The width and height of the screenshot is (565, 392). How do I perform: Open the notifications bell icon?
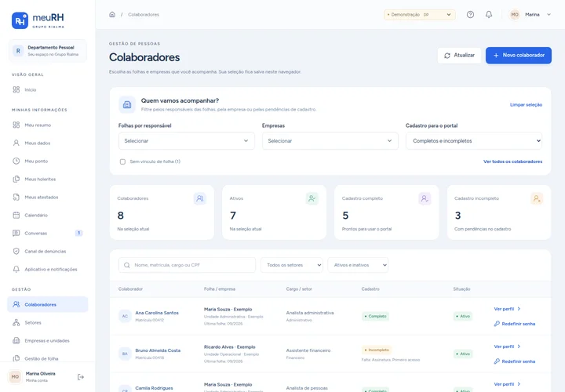[x=489, y=14]
